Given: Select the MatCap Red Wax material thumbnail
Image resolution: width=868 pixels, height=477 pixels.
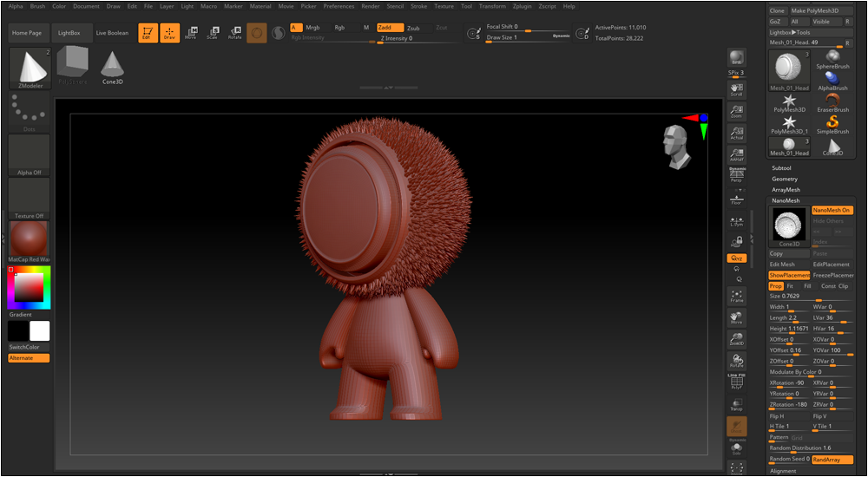Looking at the screenshot, I should pyautogui.click(x=29, y=238).
